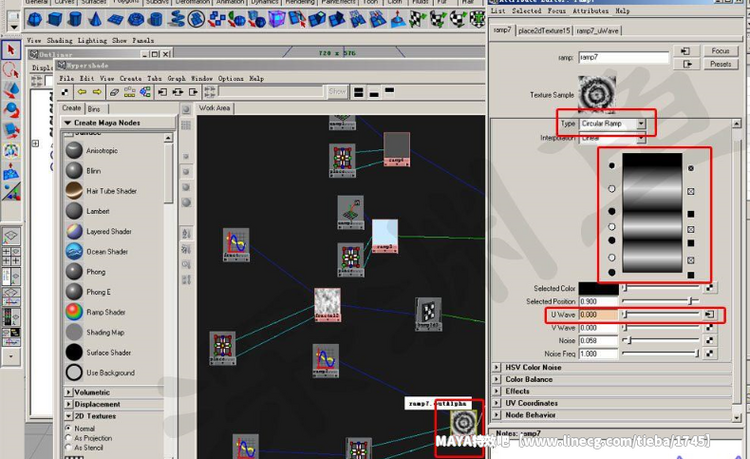This screenshot has width=750, height=459.
Task: Open the Interpolation dropdown
Action: click(612, 138)
